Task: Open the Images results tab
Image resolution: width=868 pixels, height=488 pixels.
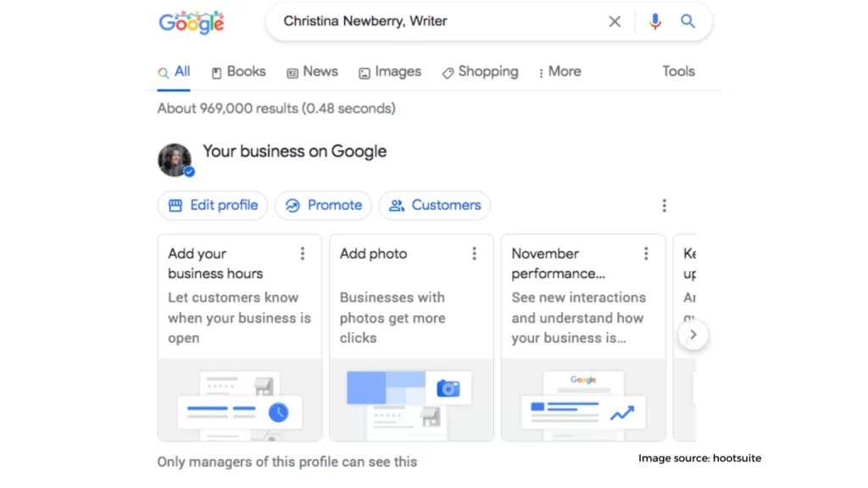Action: [390, 72]
